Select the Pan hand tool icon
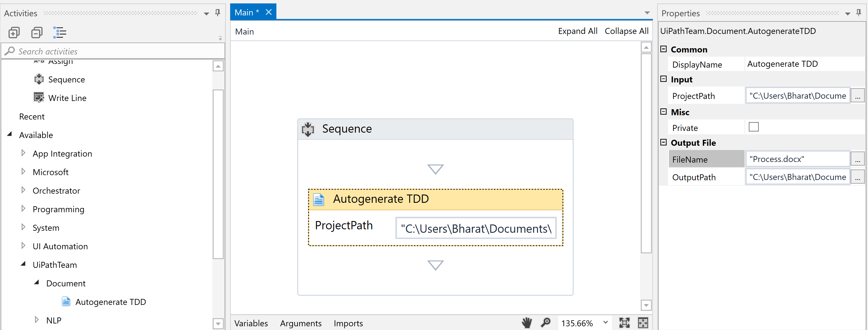This screenshot has height=330, width=868. 527,323
